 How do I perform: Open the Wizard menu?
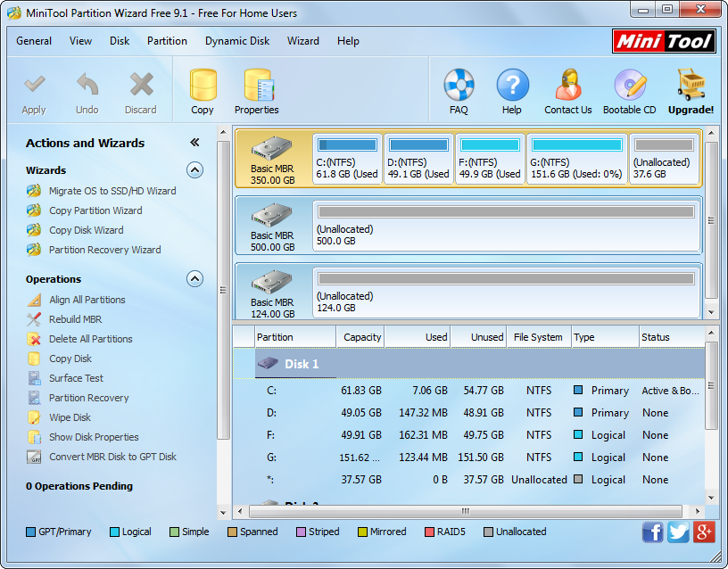click(x=303, y=41)
